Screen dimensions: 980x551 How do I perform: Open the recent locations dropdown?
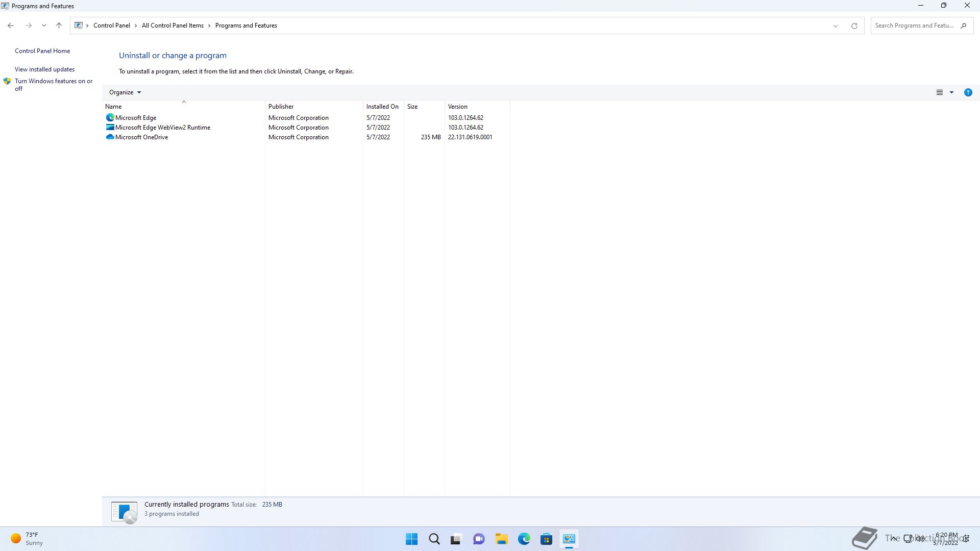pos(44,26)
